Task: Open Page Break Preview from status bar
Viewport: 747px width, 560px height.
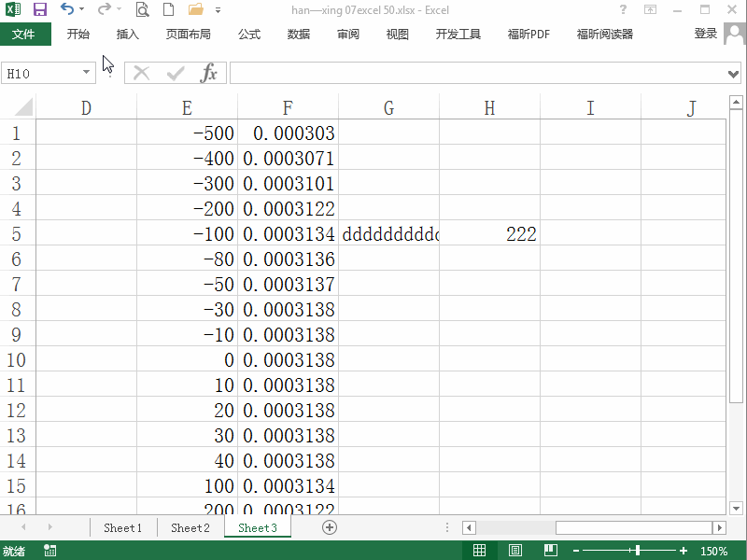Action: 549,550
